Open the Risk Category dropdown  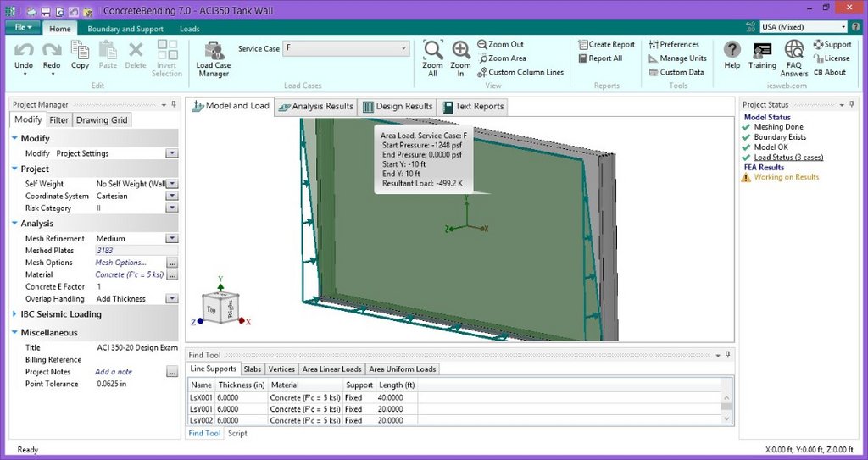(x=171, y=208)
